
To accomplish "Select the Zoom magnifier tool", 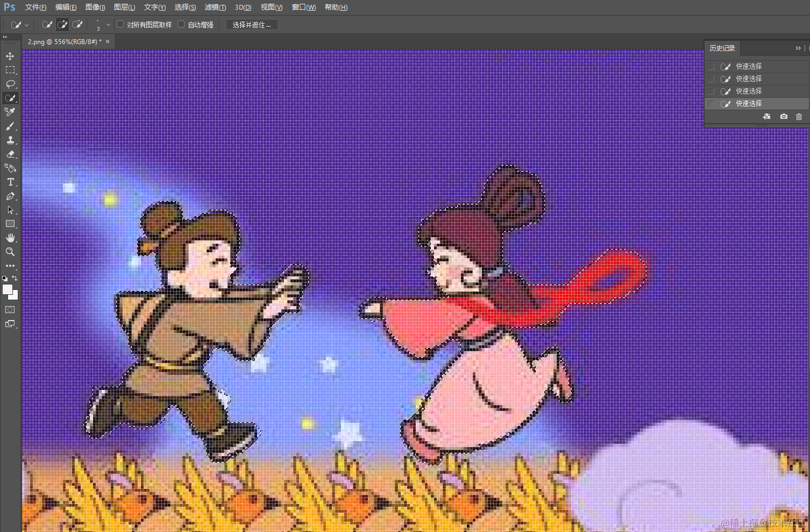I will (10, 252).
